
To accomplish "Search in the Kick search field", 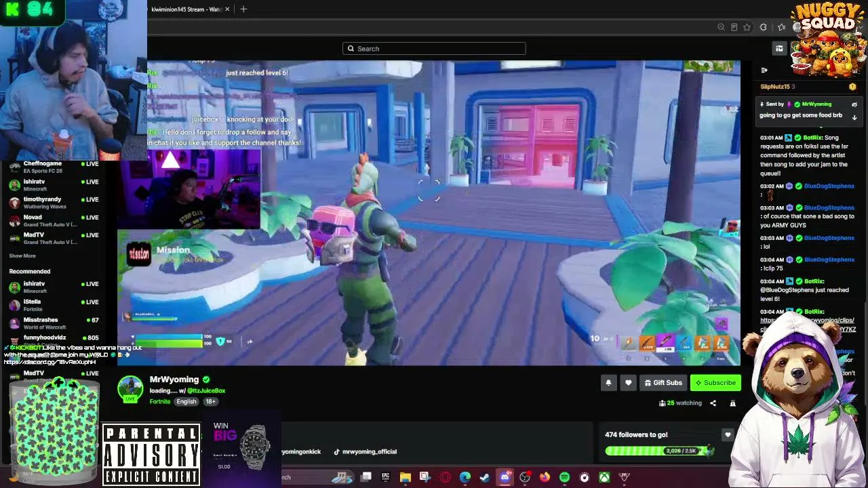I will coord(434,49).
